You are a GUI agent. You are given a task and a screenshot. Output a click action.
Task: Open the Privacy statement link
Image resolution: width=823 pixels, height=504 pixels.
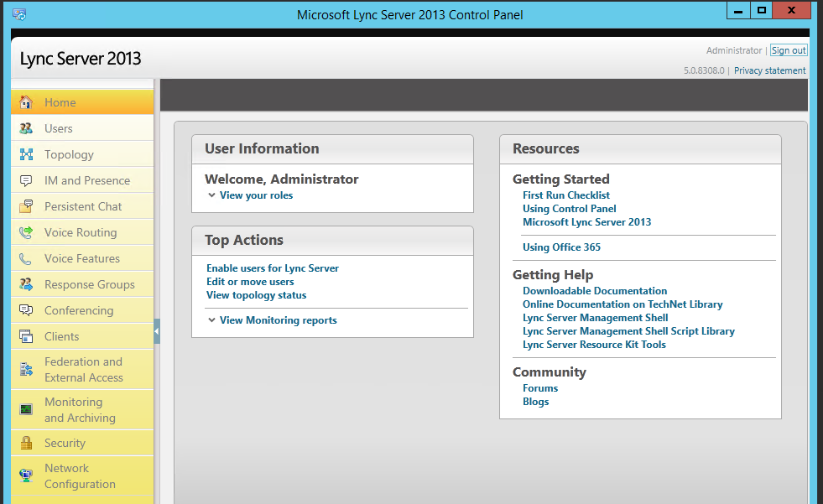[769, 70]
